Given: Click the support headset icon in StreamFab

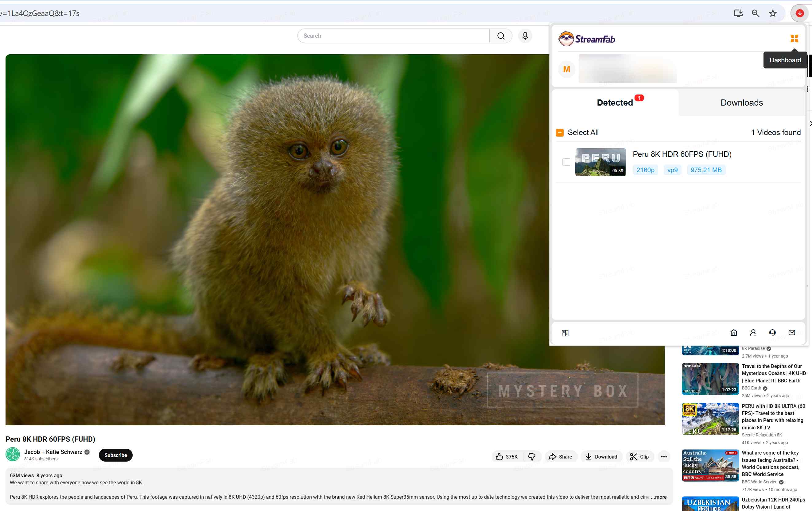Looking at the screenshot, I should pyautogui.click(x=772, y=333).
